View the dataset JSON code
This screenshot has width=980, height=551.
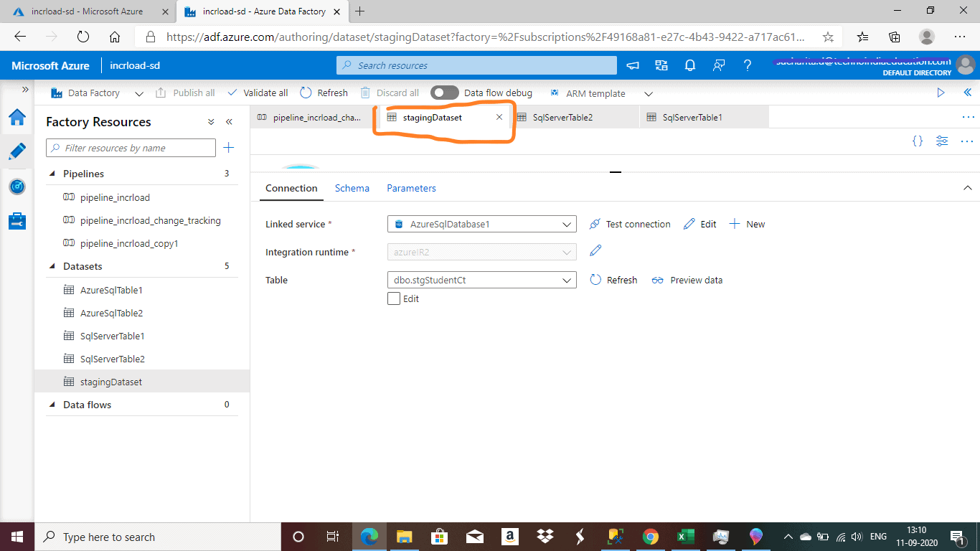(x=917, y=141)
